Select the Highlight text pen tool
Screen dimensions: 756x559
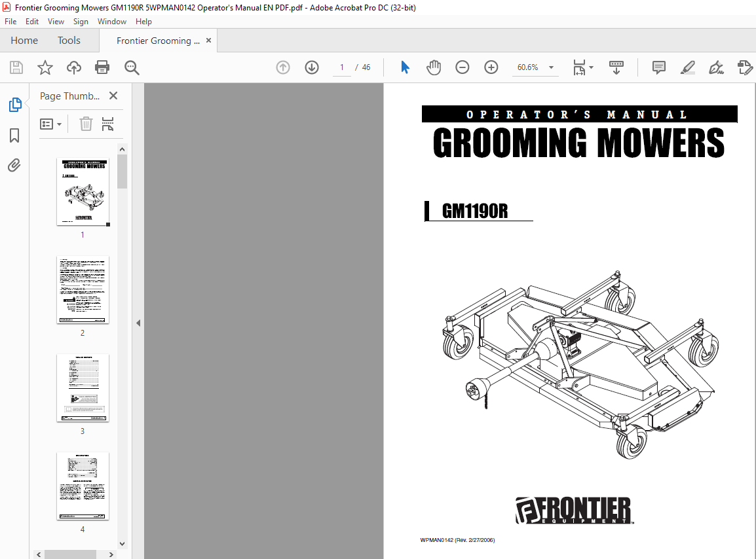(687, 67)
